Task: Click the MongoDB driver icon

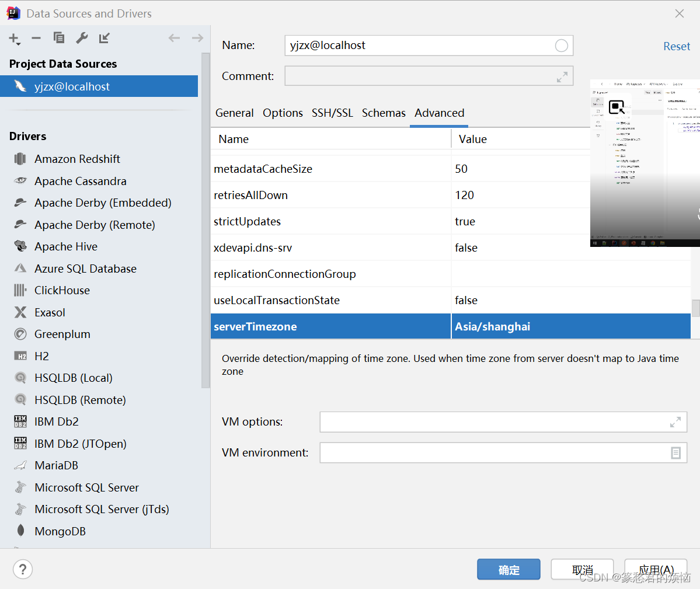Action: click(20, 531)
